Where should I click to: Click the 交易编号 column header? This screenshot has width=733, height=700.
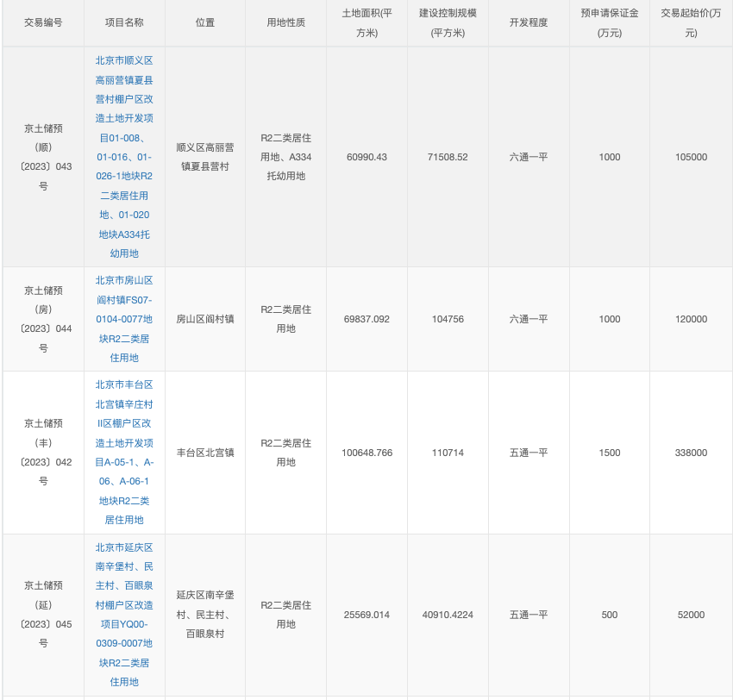pyautogui.click(x=43, y=22)
